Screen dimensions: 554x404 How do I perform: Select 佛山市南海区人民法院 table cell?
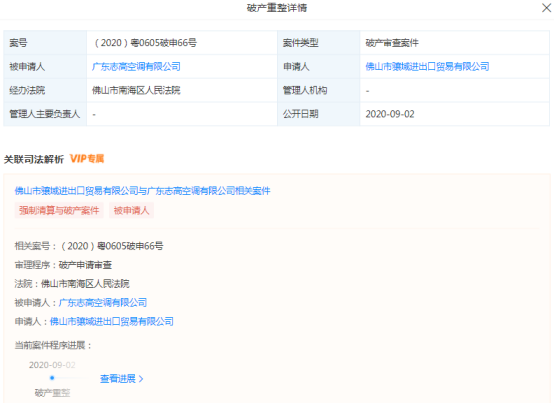(x=182, y=90)
